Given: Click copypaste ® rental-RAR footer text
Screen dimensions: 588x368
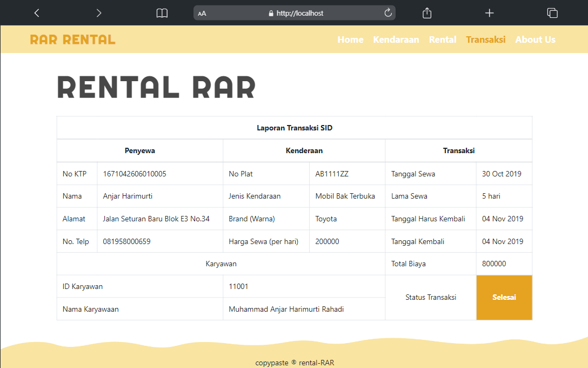Looking at the screenshot, I should click(295, 363).
